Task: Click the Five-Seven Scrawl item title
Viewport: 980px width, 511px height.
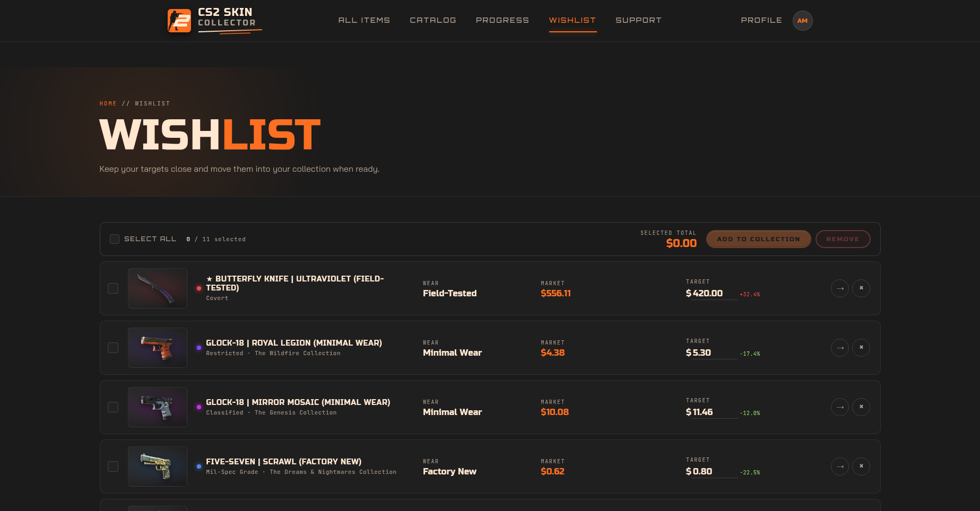Action: 284,462
